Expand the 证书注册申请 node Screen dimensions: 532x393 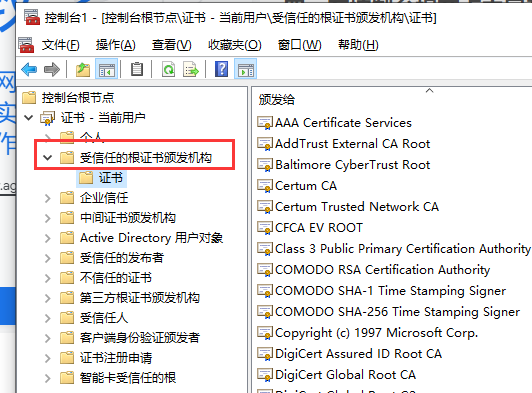(48, 358)
